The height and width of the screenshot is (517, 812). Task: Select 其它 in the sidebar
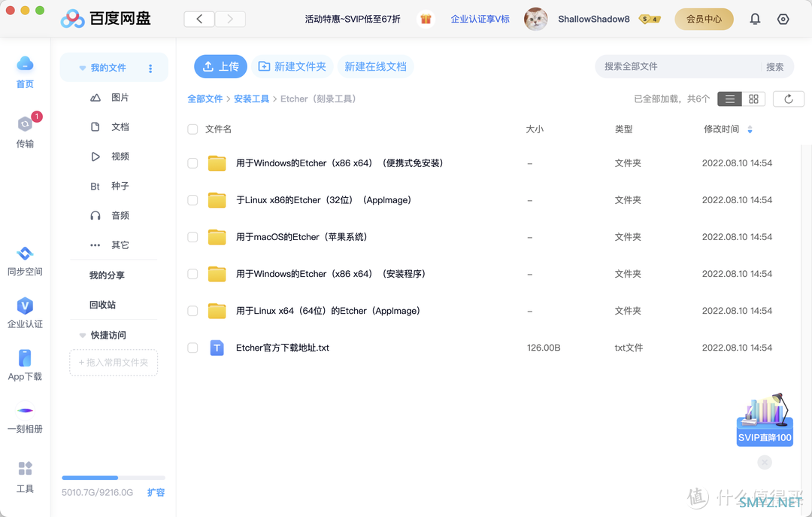[109, 245]
